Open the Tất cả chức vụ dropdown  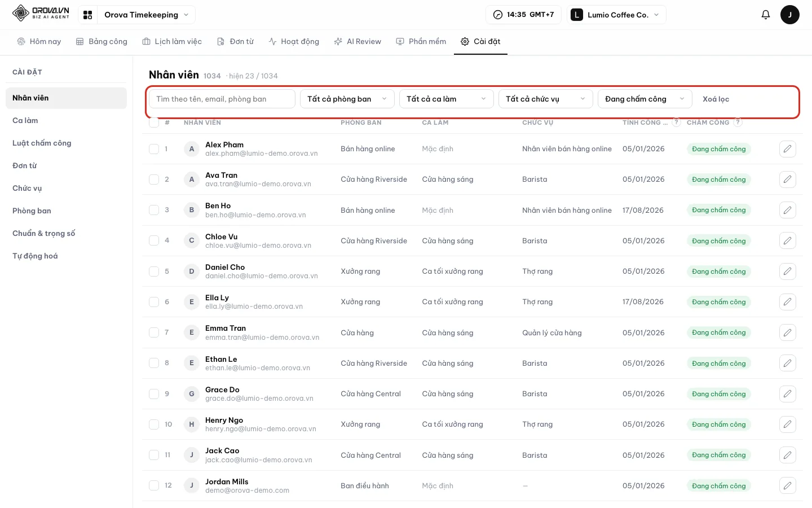pos(546,99)
